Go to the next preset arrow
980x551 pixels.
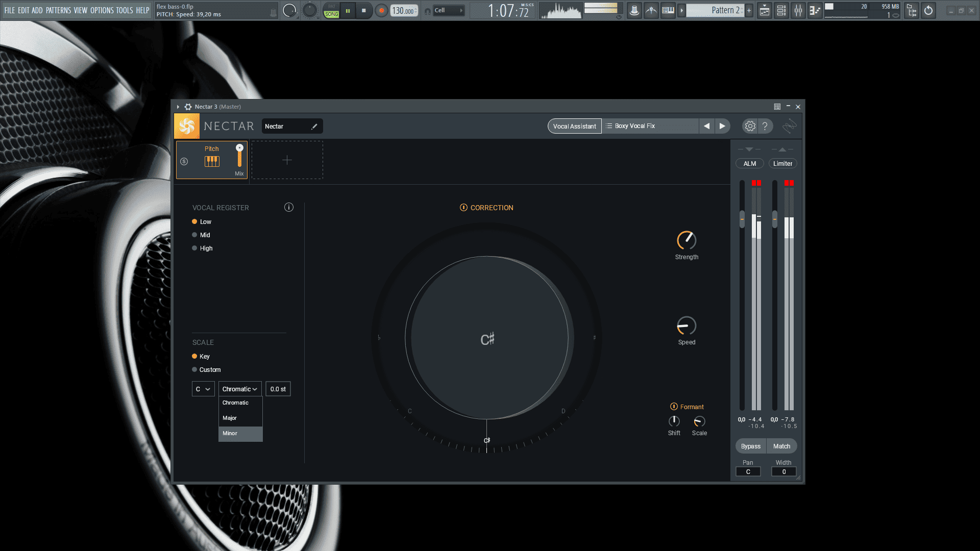[x=722, y=126]
